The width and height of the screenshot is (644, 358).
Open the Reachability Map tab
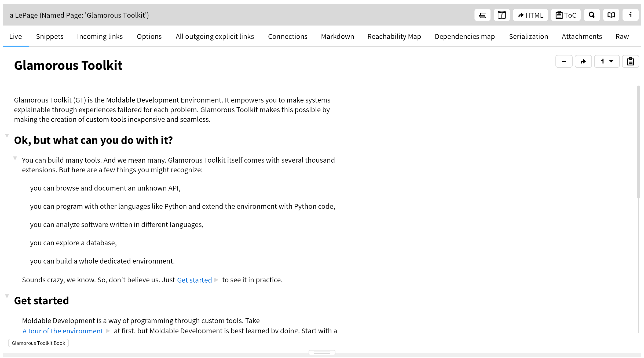click(394, 36)
